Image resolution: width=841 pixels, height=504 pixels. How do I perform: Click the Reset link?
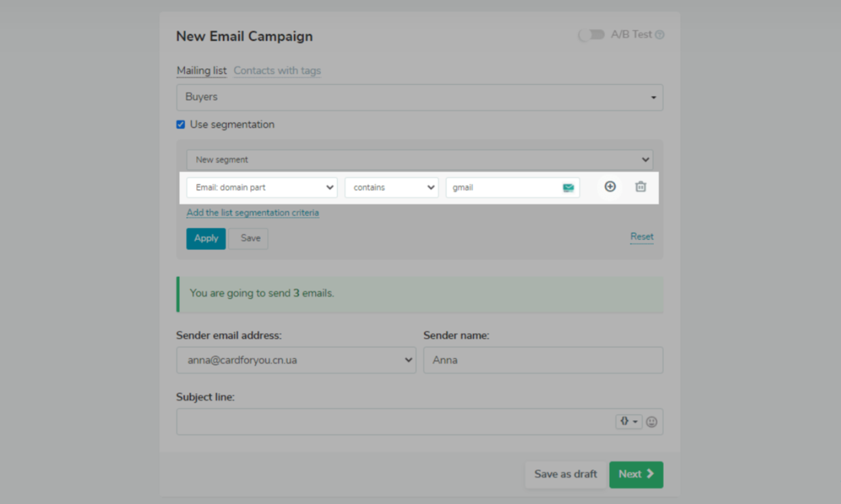pyautogui.click(x=641, y=236)
